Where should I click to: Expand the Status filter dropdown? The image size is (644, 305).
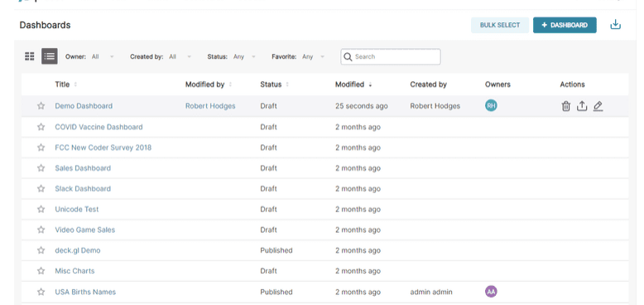pyautogui.click(x=245, y=56)
